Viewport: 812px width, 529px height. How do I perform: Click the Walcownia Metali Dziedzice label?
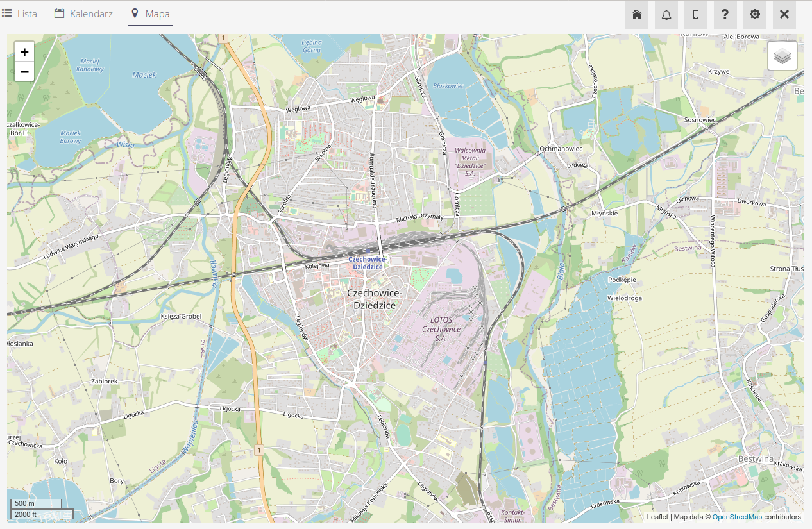470,162
